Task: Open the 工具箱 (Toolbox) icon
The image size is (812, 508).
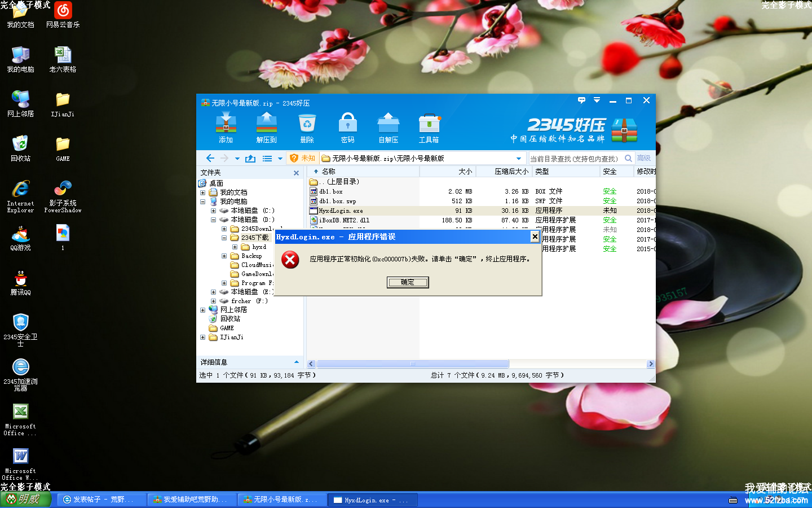Action: pyautogui.click(x=429, y=128)
